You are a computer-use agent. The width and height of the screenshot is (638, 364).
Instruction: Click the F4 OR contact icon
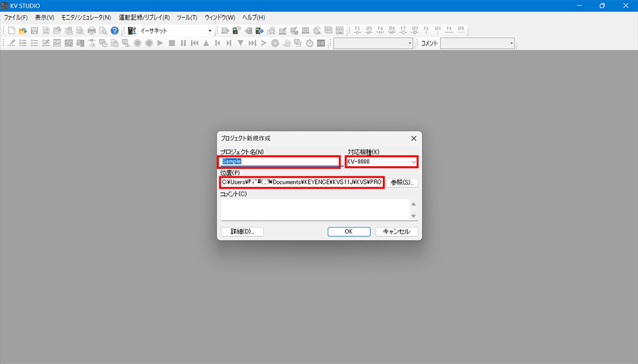[x=380, y=30]
